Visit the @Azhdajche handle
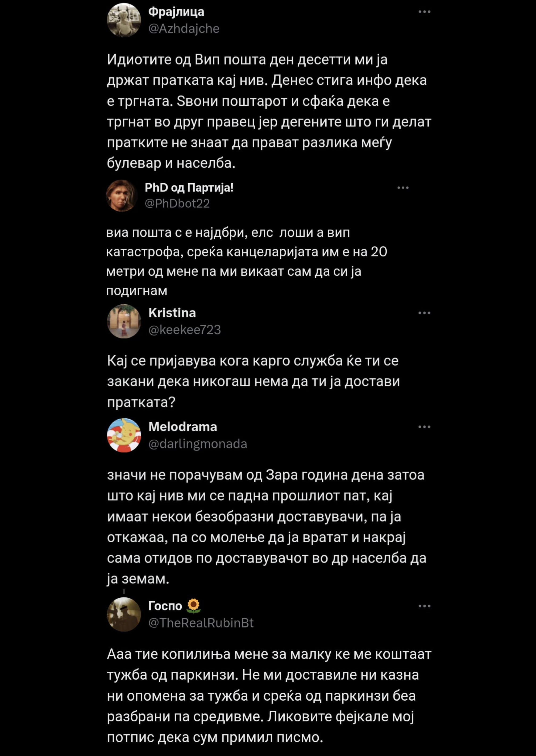The height and width of the screenshot is (756, 536). point(184,29)
